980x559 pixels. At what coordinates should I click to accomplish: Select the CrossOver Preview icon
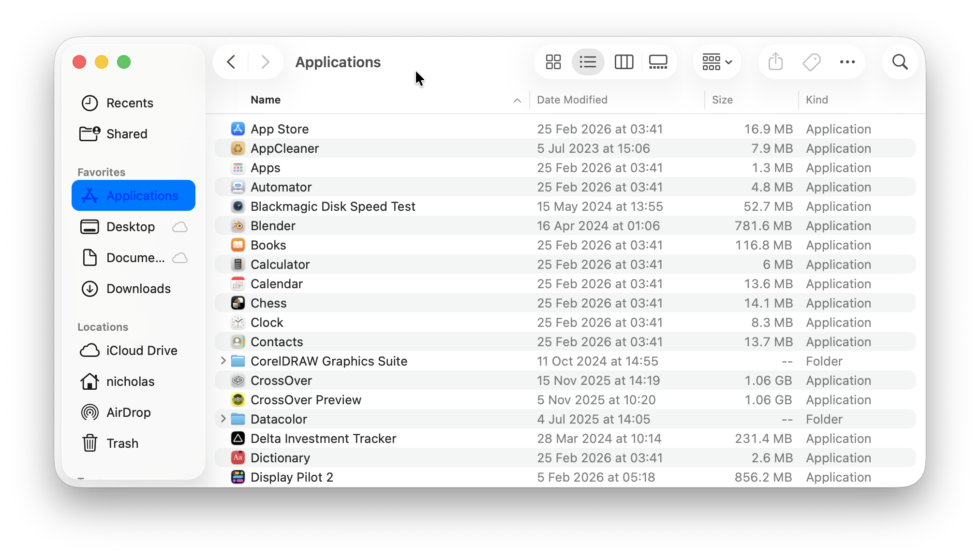pos(238,399)
